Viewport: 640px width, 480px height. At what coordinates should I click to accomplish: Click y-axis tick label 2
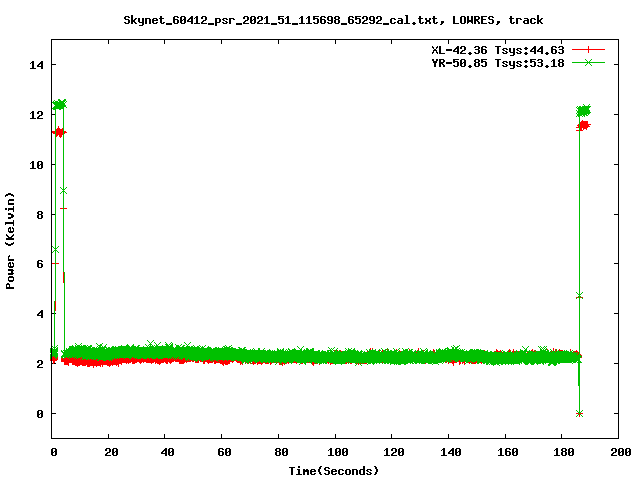40,364
